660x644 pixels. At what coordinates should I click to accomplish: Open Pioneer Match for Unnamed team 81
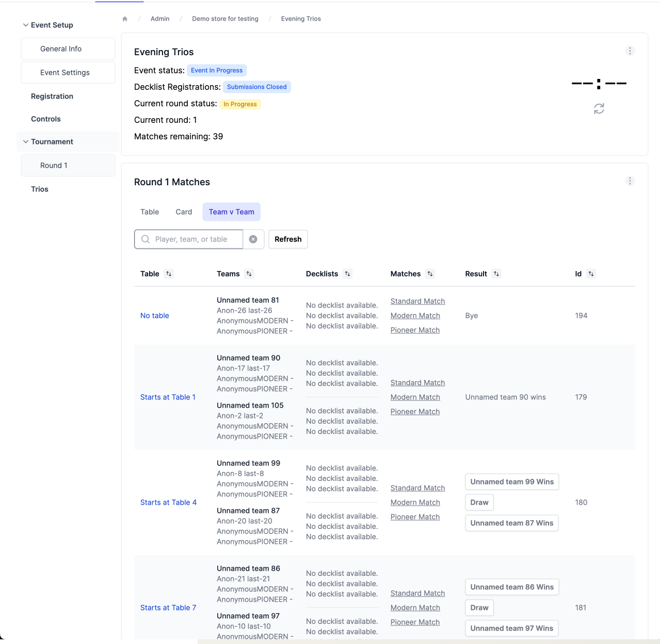(x=415, y=330)
